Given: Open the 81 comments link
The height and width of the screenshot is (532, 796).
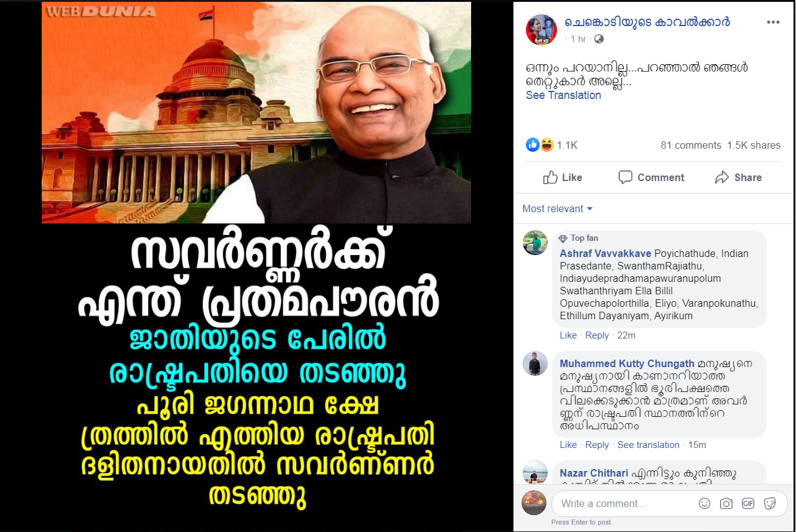Looking at the screenshot, I should point(691,145).
